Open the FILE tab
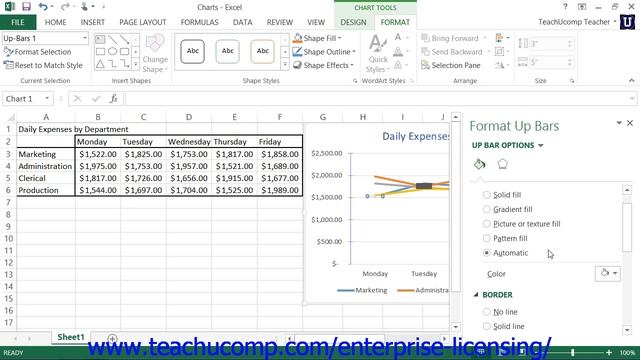The width and height of the screenshot is (640, 360). [x=18, y=22]
